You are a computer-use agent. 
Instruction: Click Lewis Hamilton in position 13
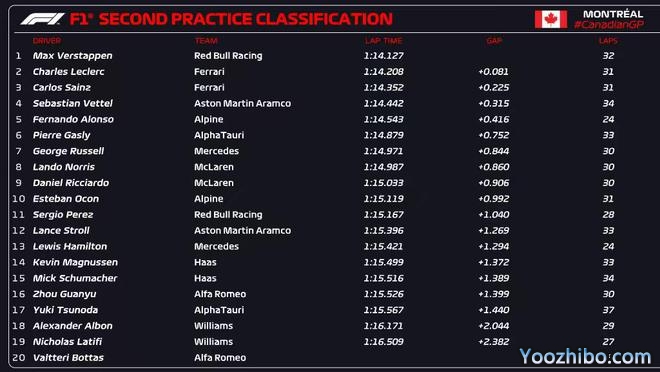click(x=70, y=247)
